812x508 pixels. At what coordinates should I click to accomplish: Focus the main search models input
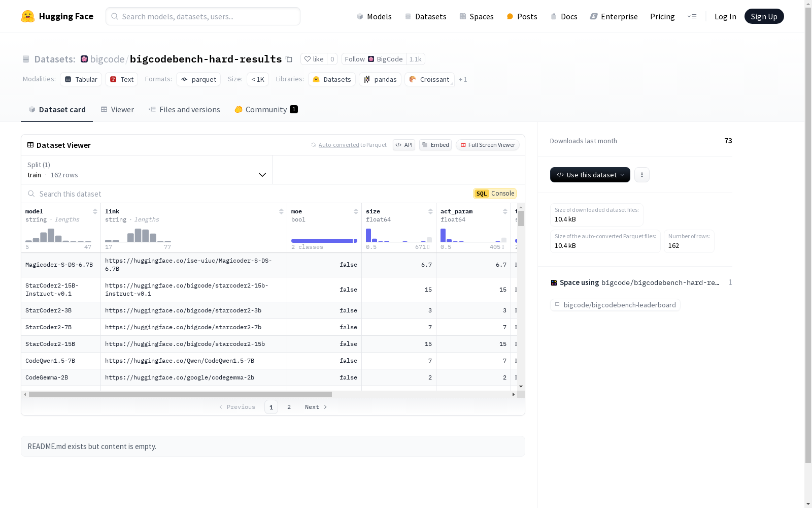[203, 16]
